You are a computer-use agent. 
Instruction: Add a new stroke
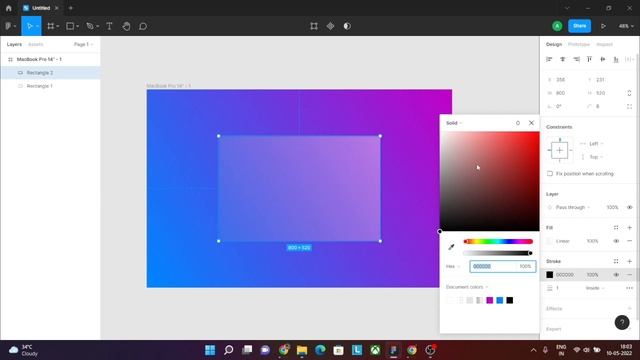point(629,261)
